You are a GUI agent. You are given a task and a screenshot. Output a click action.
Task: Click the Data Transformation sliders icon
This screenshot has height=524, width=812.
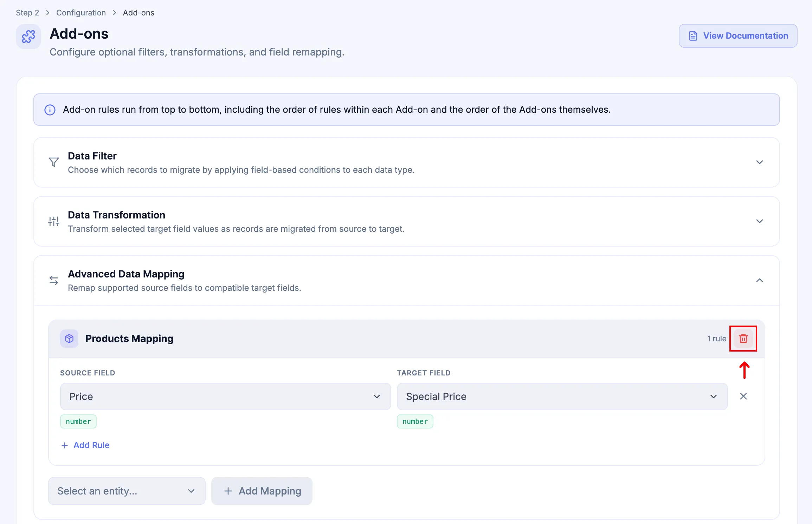click(x=54, y=221)
